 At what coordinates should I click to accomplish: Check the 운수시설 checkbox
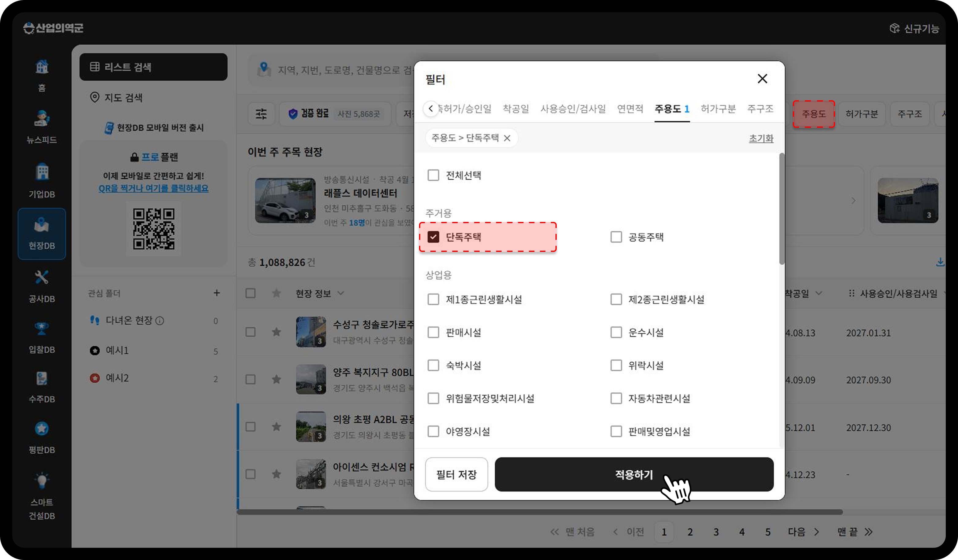pos(616,333)
